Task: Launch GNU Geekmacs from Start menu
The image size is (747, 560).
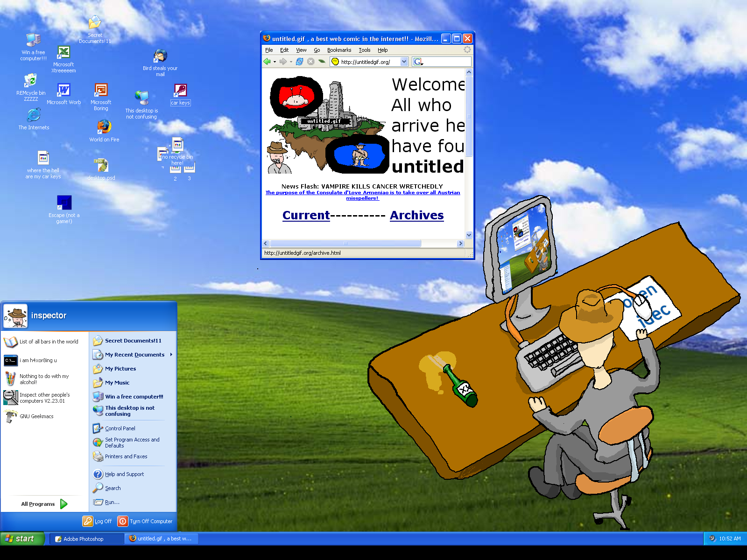Action: pyautogui.click(x=45, y=416)
